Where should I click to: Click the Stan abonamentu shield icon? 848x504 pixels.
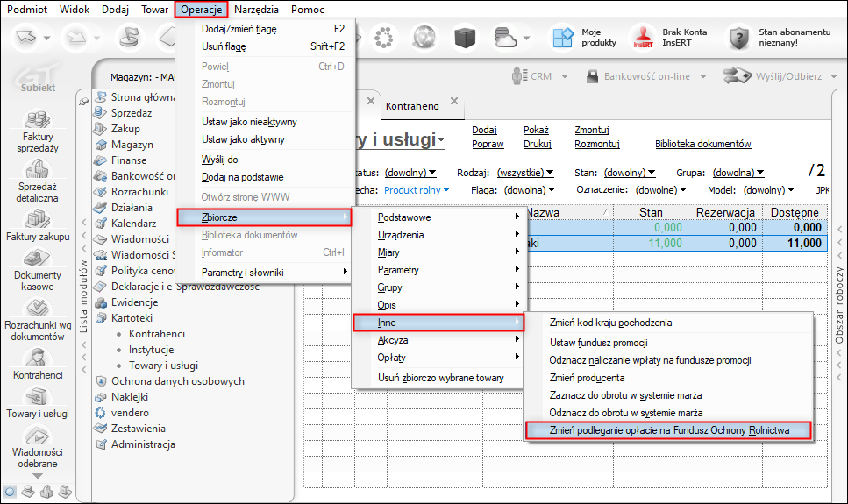click(738, 38)
